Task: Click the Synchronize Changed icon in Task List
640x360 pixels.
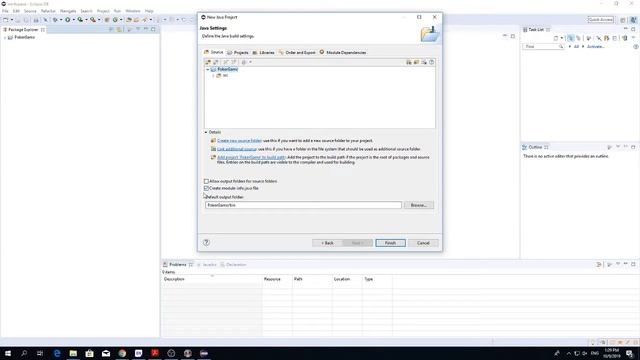Action: click(625, 38)
